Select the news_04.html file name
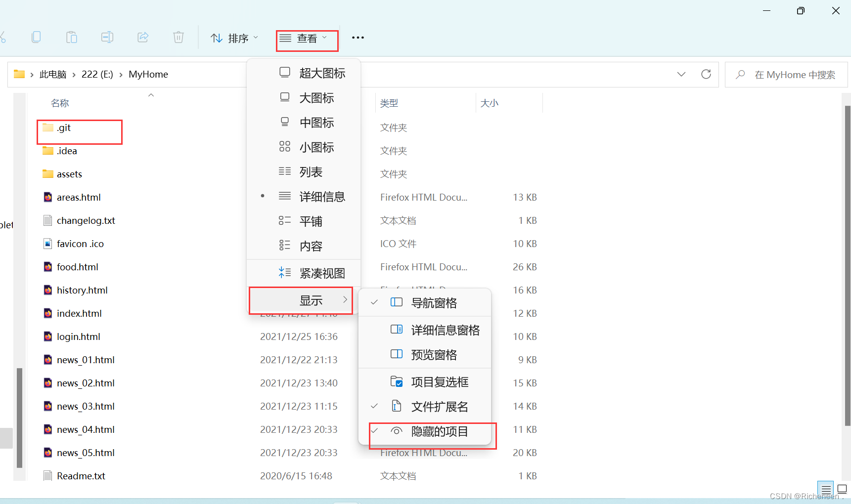The image size is (851, 504). point(86,429)
